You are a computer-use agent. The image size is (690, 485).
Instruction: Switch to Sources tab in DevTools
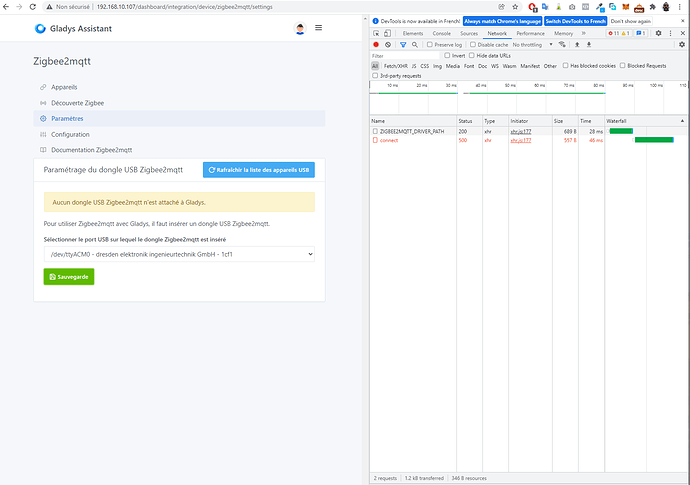(469, 33)
